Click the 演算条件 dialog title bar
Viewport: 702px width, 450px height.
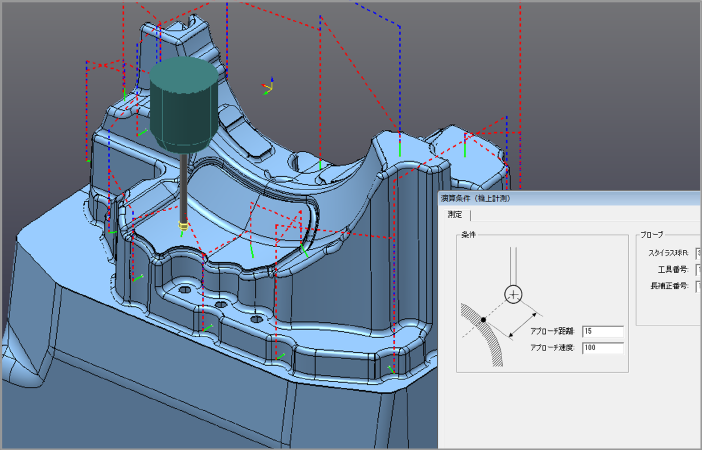point(569,198)
